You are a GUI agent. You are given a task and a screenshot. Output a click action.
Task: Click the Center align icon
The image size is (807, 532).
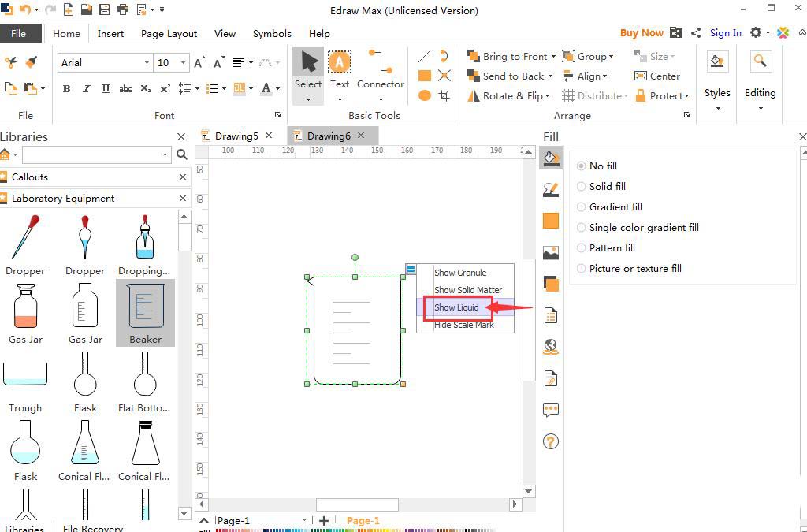657,76
